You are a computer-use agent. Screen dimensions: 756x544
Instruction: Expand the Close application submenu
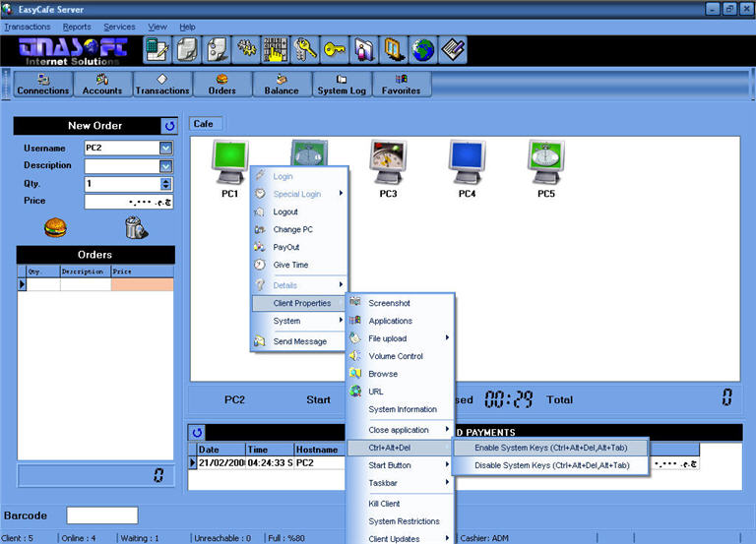tap(401, 430)
